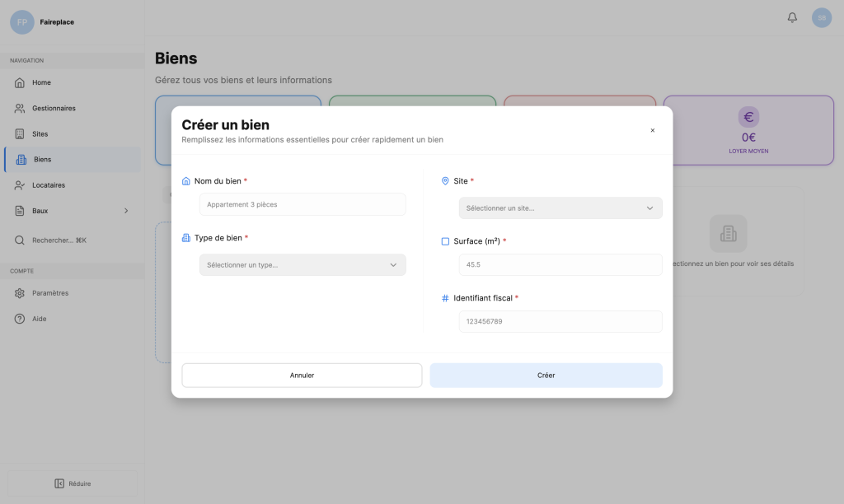The height and width of the screenshot is (504, 844).
Task: Click the Aide question mark icon
Action: coord(20,319)
